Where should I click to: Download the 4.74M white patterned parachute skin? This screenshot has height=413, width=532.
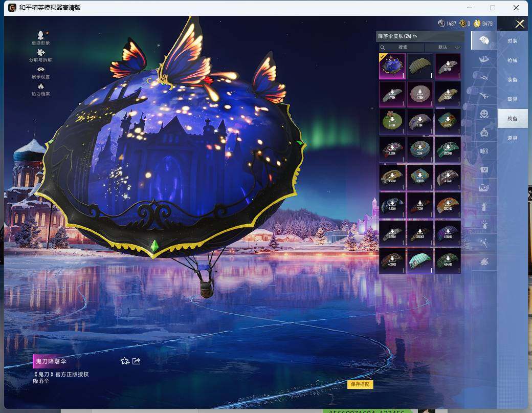[448, 178]
